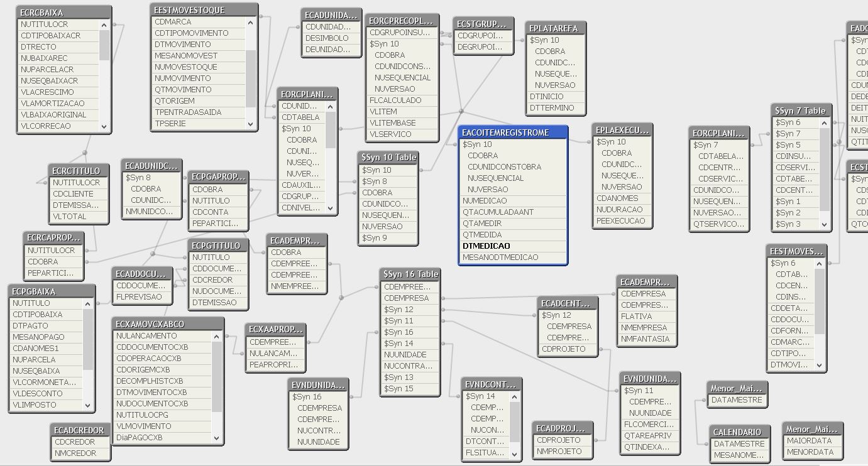
Task: Select DTEMISSAO in ECPGTITULO
Action: [x=218, y=303]
